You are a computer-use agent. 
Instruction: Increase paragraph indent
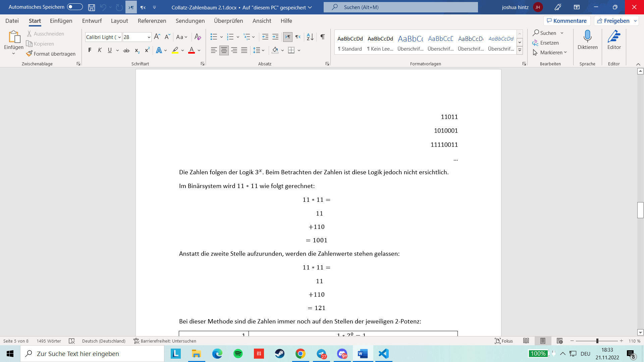pyautogui.click(x=275, y=37)
